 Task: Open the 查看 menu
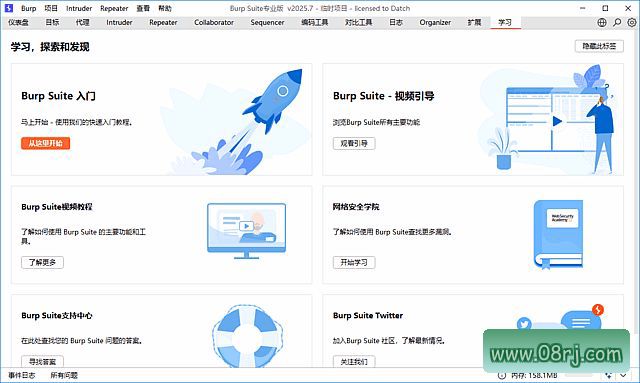(143, 8)
